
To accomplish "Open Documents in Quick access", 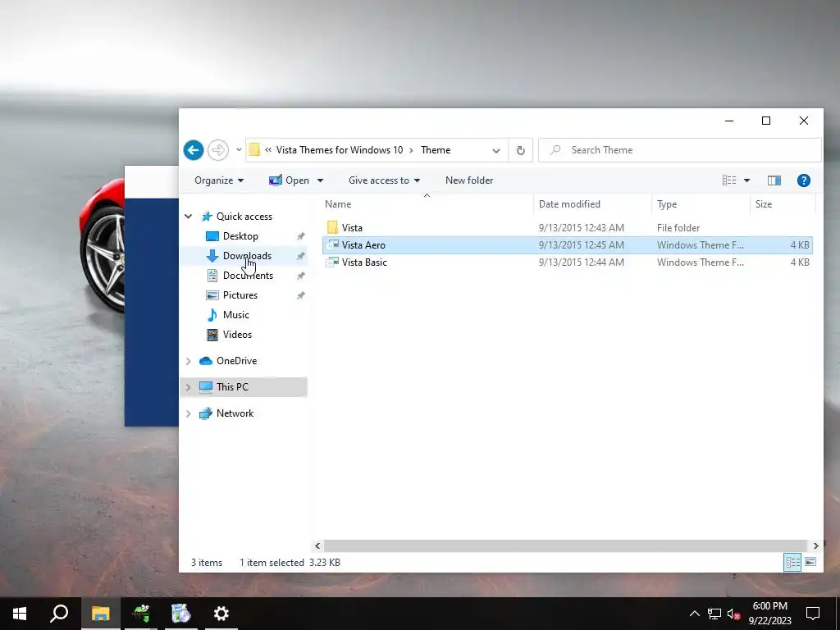I will 248,276.
